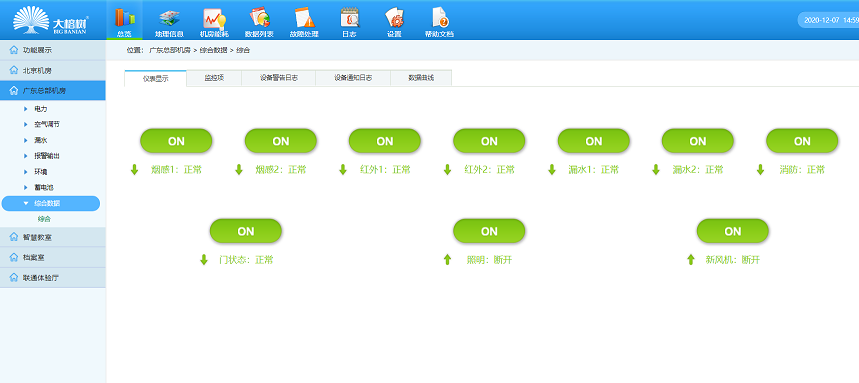Image resolution: width=859 pixels, height=383 pixels.
Task: Click the house icon beside 联通体验厅
Action: [x=14, y=278]
